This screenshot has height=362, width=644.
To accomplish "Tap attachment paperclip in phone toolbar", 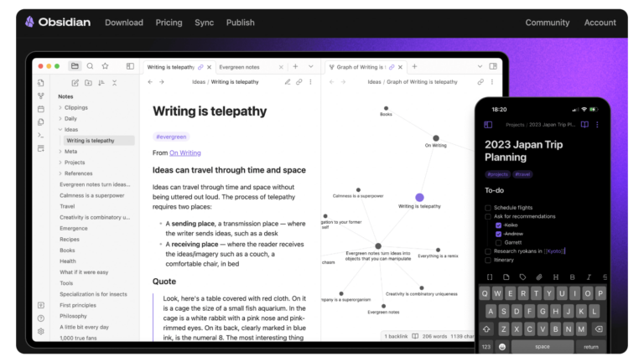I will (x=539, y=277).
